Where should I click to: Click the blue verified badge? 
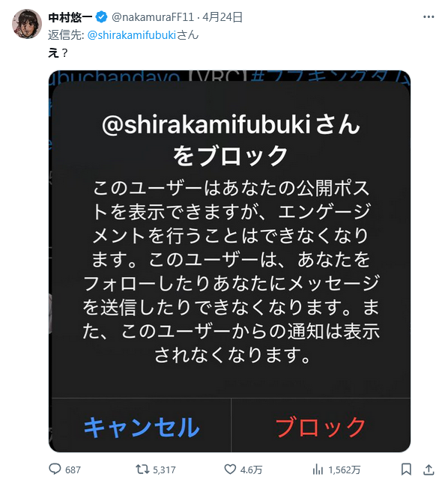pyautogui.click(x=101, y=17)
